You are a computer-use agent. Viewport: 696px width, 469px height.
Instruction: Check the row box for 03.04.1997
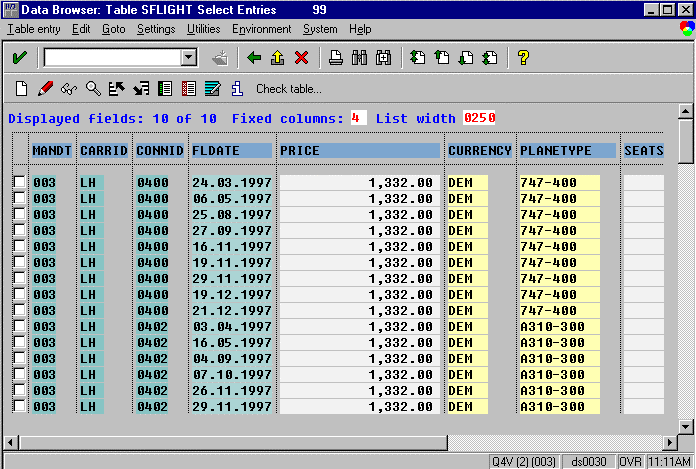(19, 327)
